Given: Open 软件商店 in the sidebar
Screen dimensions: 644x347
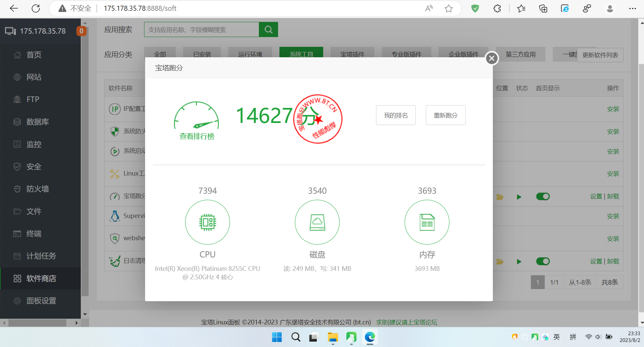Looking at the screenshot, I should (x=41, y=279).
